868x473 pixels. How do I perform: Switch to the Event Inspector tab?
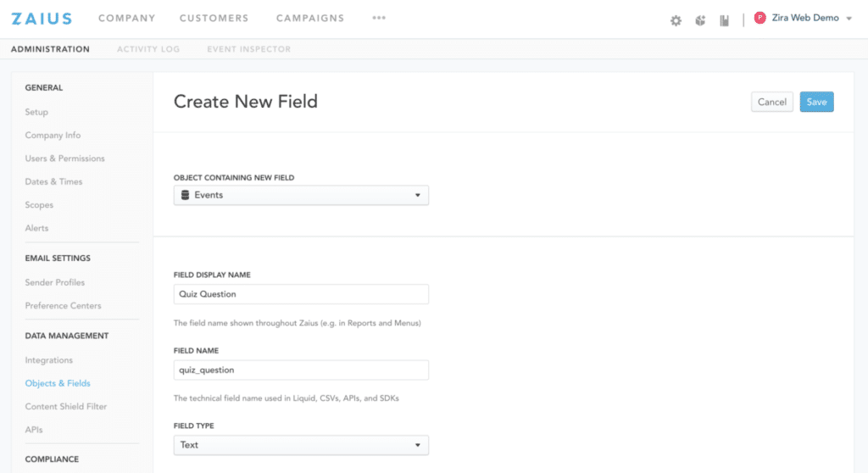(248, 49)
